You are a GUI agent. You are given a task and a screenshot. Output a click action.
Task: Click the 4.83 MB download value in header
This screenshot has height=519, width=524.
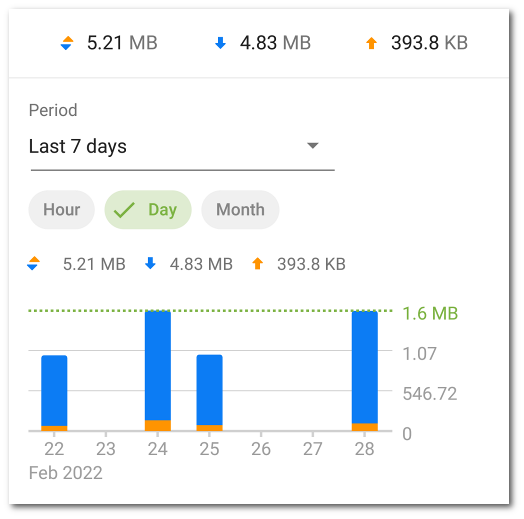[x=275, y=43]
